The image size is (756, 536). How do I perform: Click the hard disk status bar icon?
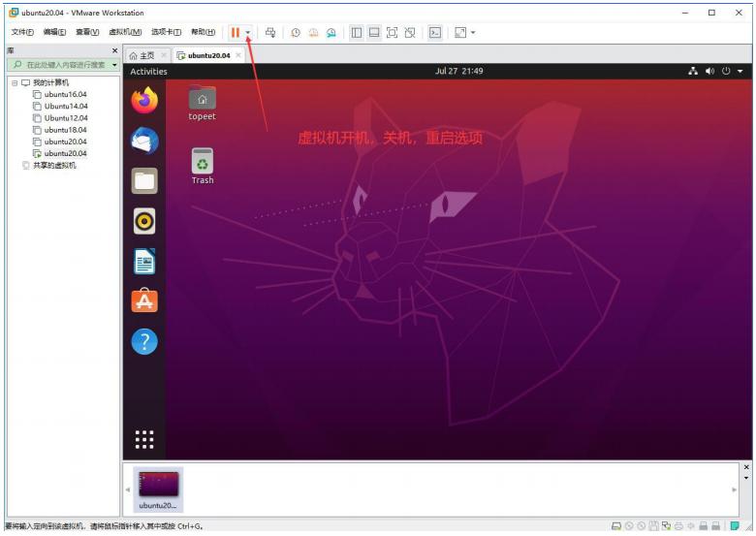[x=616, y=526]
